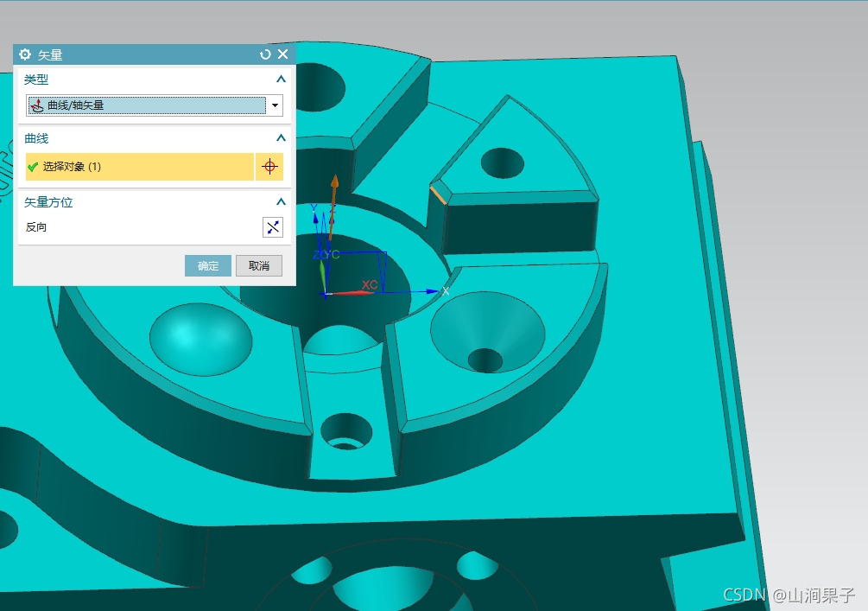Open the 曲线/轴矢量 type dropdown

pyautogui.click(x=276, y=105)
